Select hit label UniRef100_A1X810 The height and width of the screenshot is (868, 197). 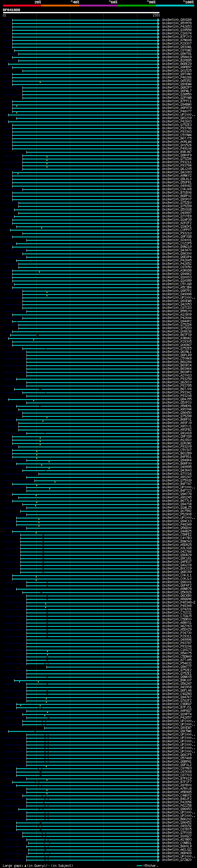coord(177,440)
